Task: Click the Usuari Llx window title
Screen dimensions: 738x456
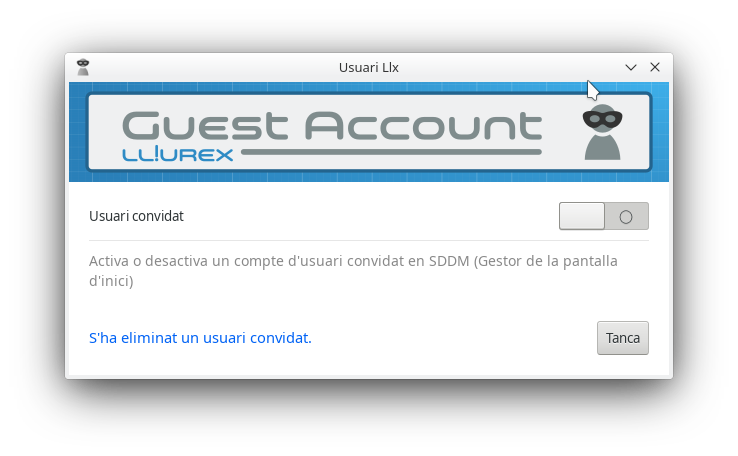Action: [x=369, y=67]
